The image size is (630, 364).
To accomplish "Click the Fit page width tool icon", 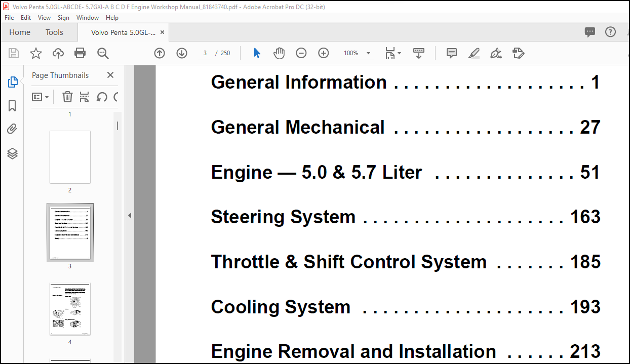I will pyautogui.click(x=390, y=53).
